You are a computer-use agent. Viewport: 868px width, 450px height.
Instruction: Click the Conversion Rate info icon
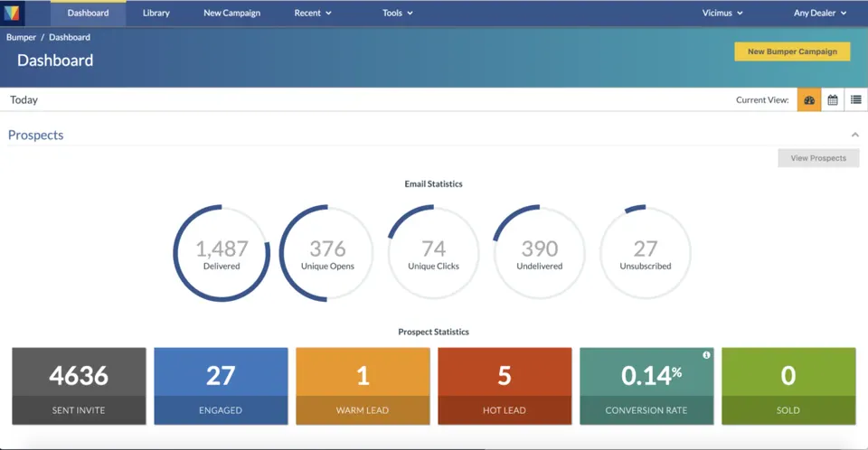[706, 355]
